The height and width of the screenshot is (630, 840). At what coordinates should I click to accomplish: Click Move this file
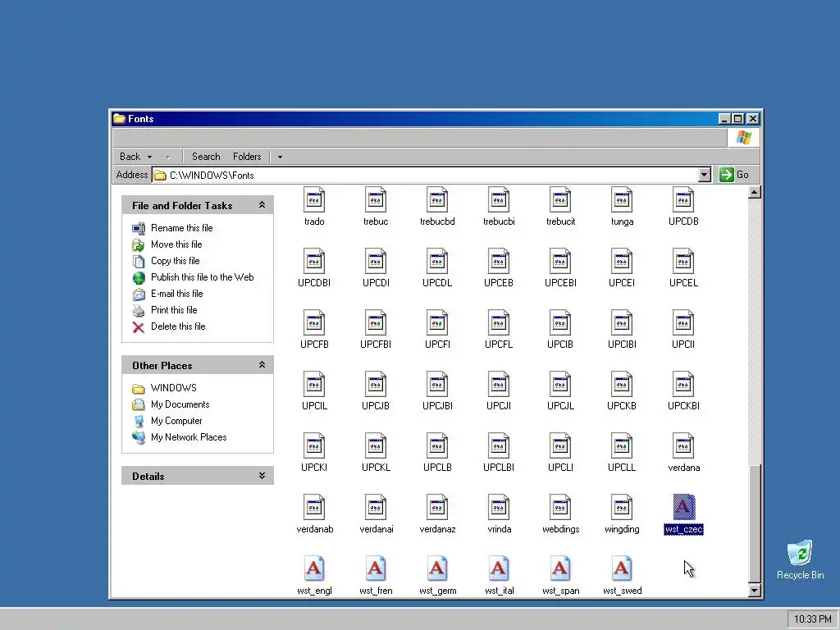(176, 244)
